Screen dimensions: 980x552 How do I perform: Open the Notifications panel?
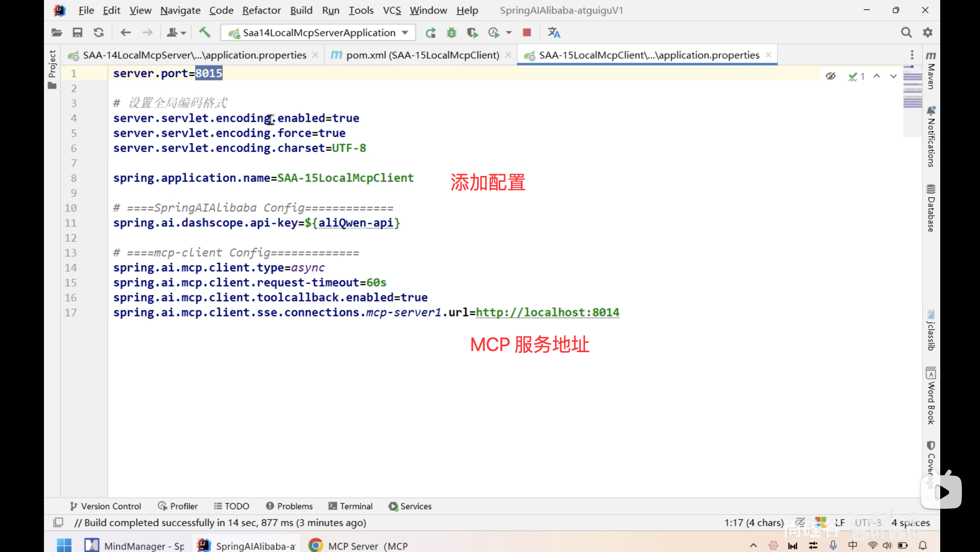(931, 137)
